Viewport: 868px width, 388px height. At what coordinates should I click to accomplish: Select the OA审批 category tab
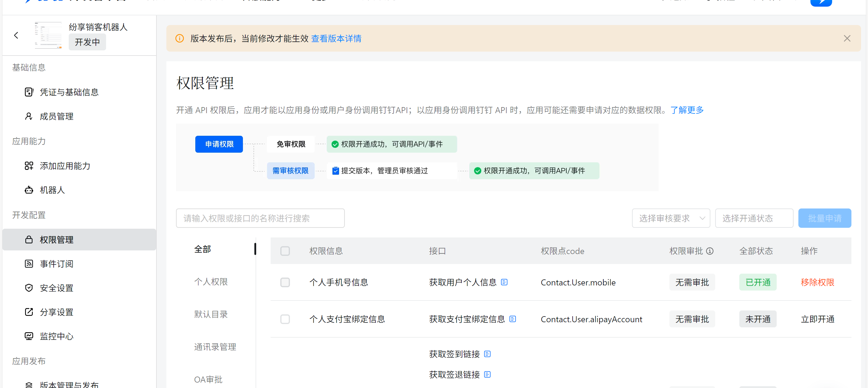tap(208, 380)
